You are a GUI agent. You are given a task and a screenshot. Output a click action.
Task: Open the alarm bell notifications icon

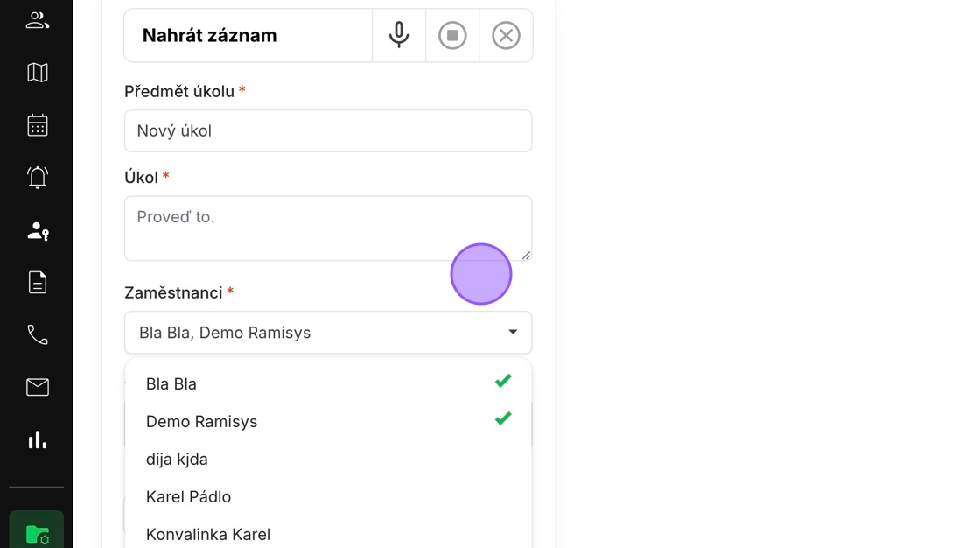click(37, 178)
